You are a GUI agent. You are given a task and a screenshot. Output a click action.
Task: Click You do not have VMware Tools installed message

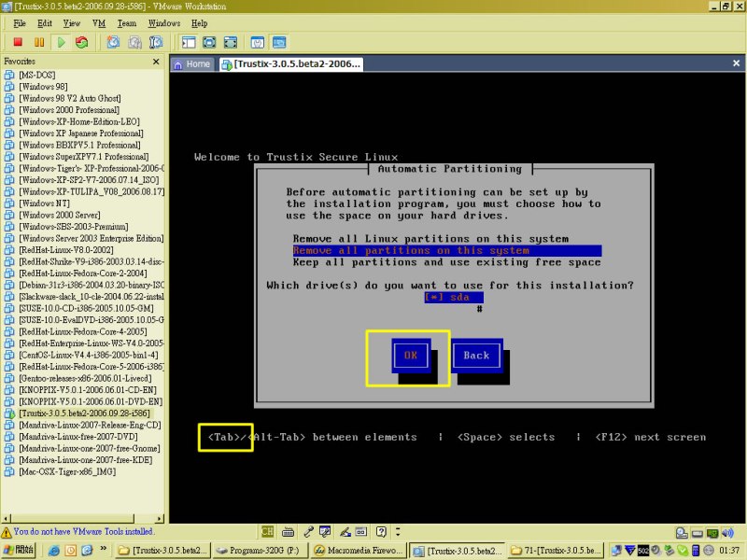click(83, 531)
